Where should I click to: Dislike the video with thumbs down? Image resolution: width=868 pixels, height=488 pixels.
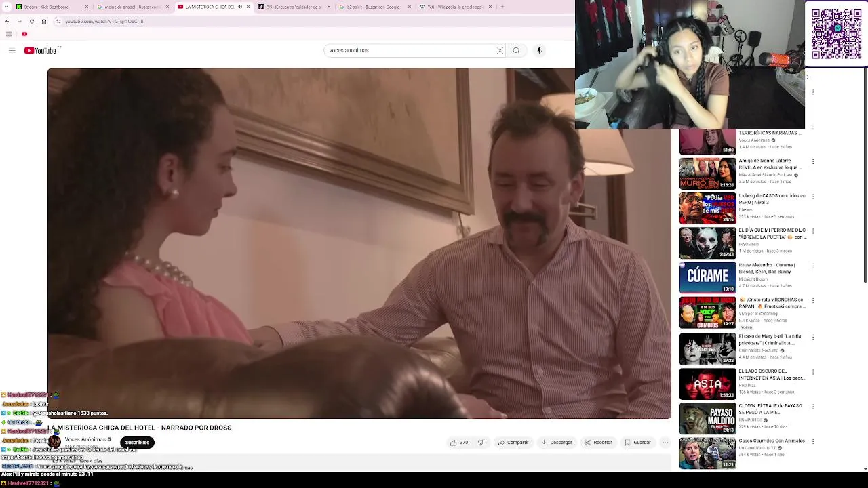481,443
